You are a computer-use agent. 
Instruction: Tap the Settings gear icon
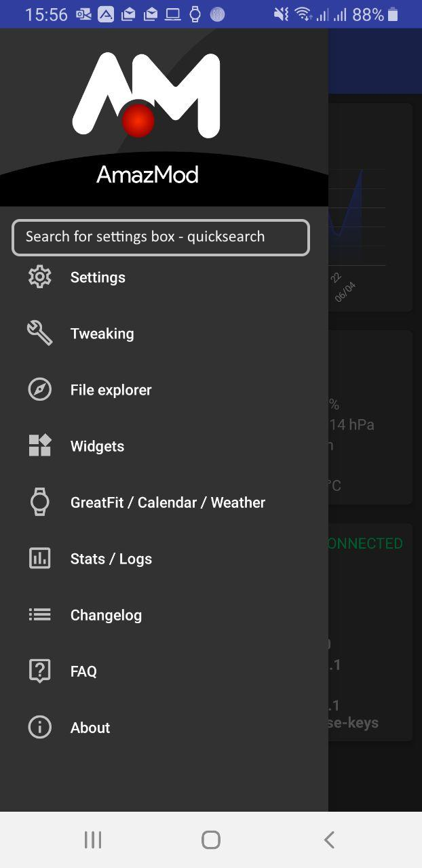[x=39, y=277]
